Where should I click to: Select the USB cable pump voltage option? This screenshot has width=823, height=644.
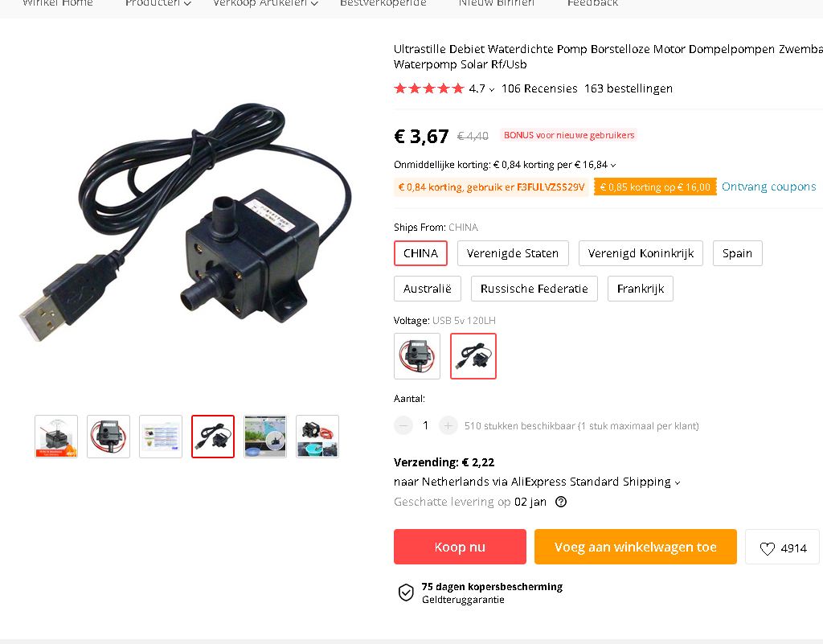pos(473,356)
